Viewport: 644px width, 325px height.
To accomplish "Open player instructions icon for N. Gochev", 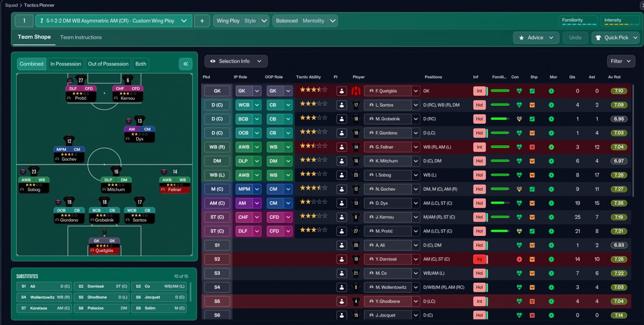I will (x=342, y=189).
